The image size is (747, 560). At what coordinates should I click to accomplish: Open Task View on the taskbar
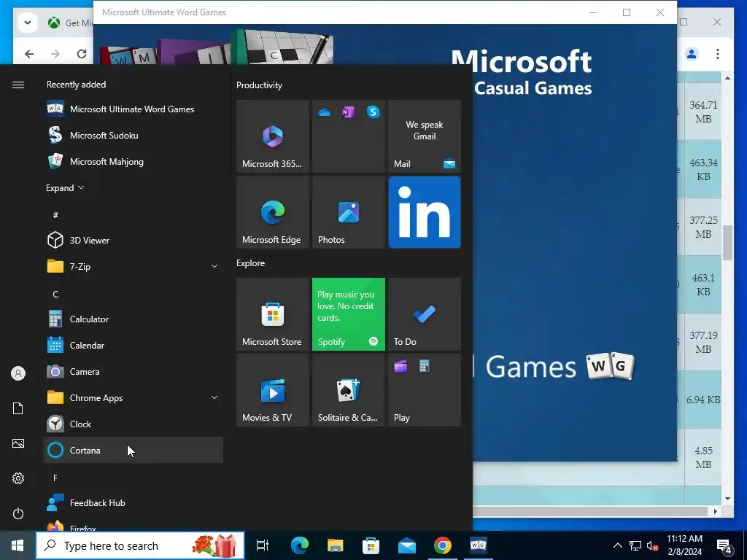pyautogui.click(x=263, y=545)
